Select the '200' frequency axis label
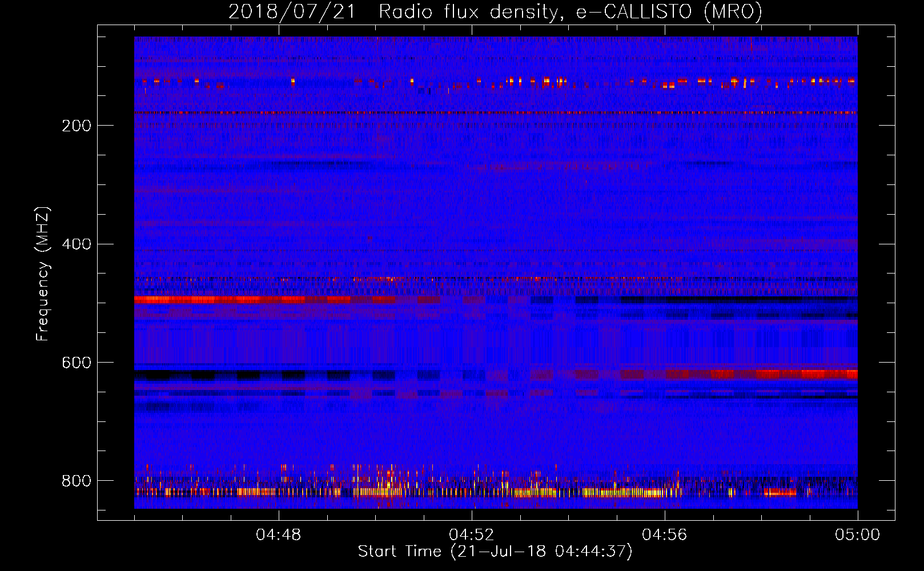This screenshot has height=571, width=924. pyautogui.click(x=77, y=126)
